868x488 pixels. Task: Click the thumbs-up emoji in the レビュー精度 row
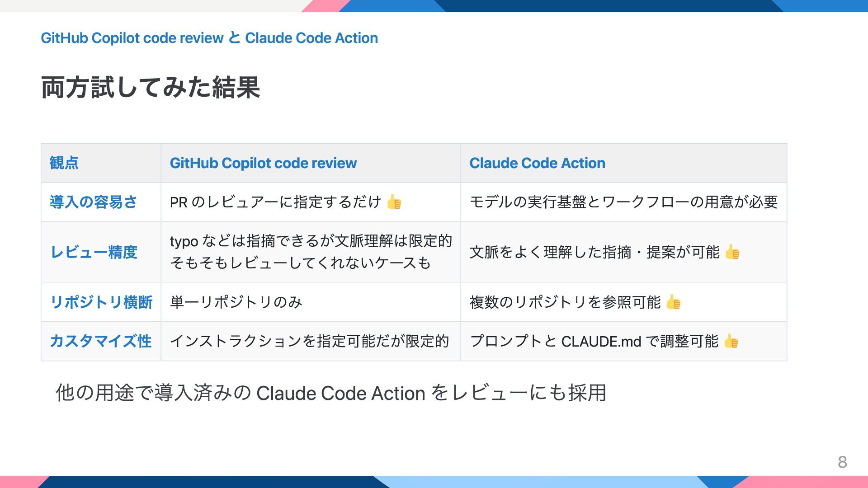tap(732, 252)
